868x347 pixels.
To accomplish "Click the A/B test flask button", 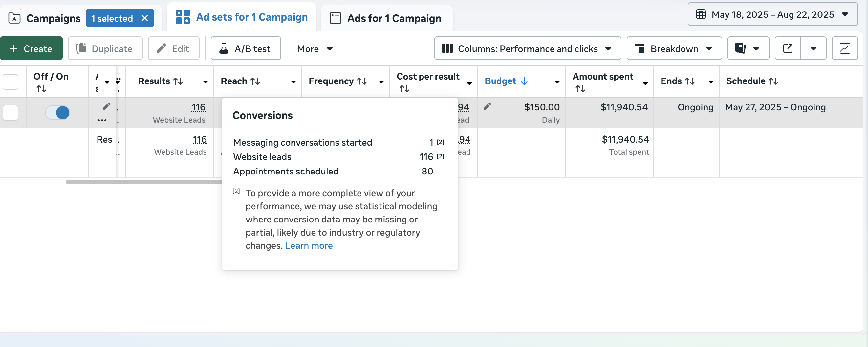I will pyautogui.click(x=245, y=49).
